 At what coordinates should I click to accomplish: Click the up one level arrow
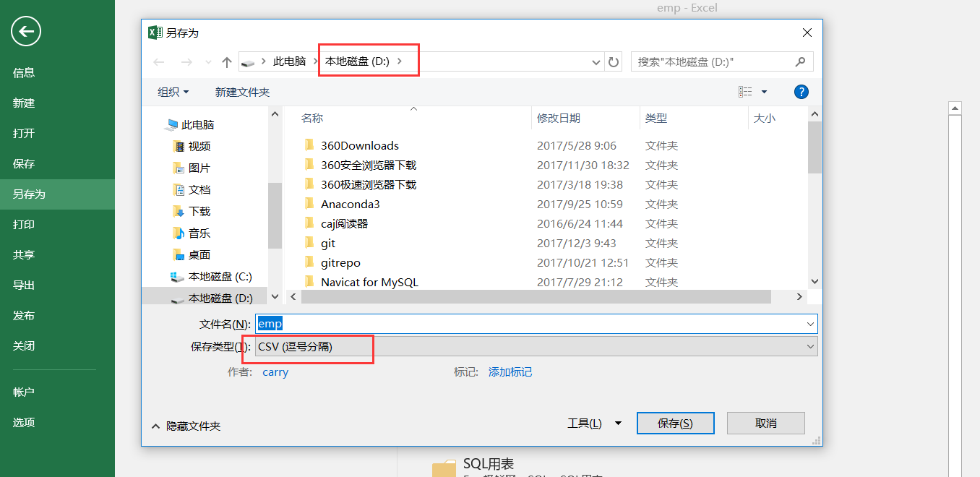[227, 62]
